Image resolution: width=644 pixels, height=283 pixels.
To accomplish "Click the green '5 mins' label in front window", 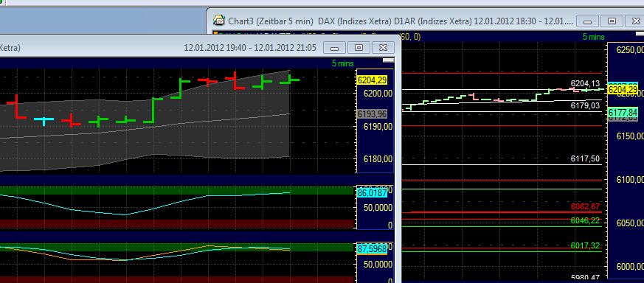I will point(343,63).
